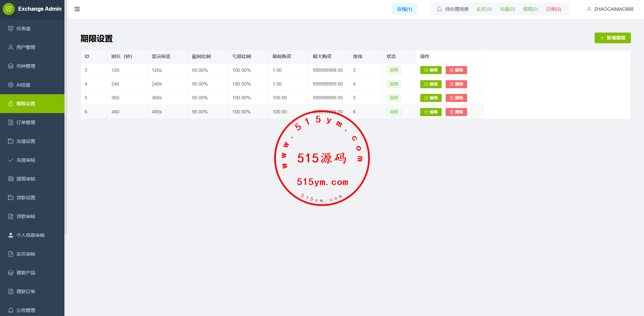This screenshot has height=316, width=644.
Task: Go to 币种管理 sidebar item
Action: click(x=26, y=66)
